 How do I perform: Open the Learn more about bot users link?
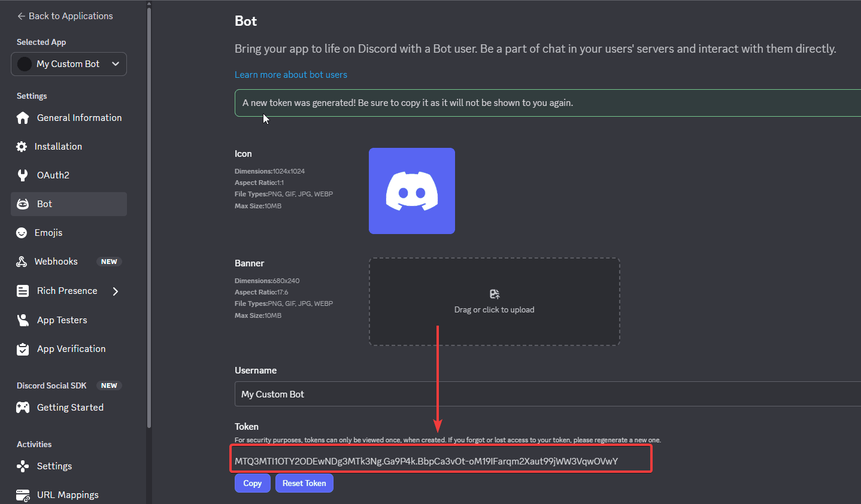pyautogui.click(x=291, y=75)
